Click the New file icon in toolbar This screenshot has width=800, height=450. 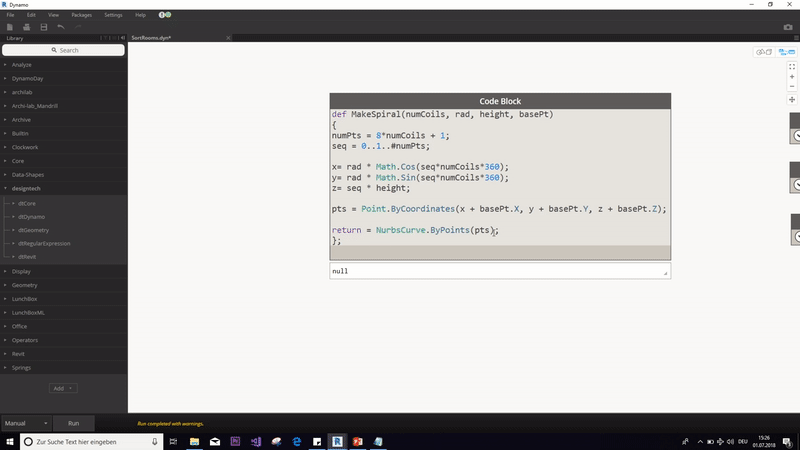coord(9,27)
